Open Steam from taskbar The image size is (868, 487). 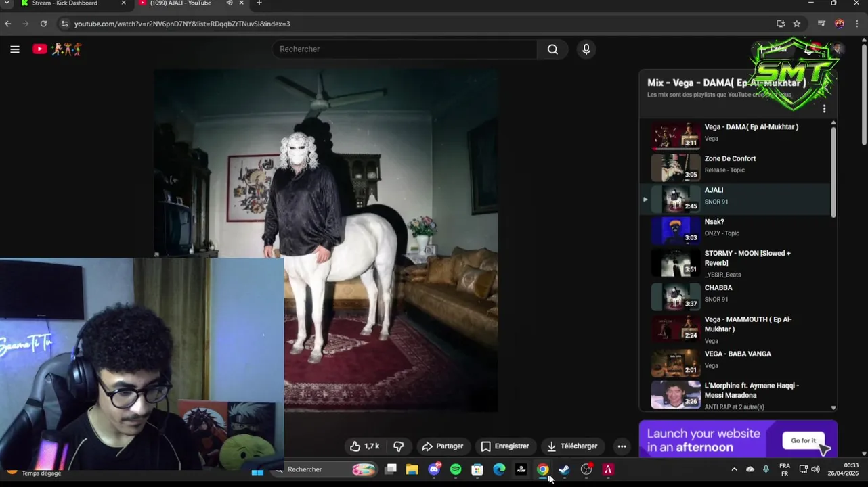pyautogui.click(x=564, y=470)
